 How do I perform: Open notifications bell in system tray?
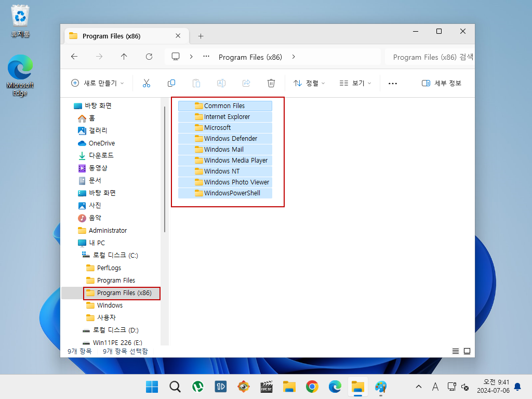click(x=518, y=387)
